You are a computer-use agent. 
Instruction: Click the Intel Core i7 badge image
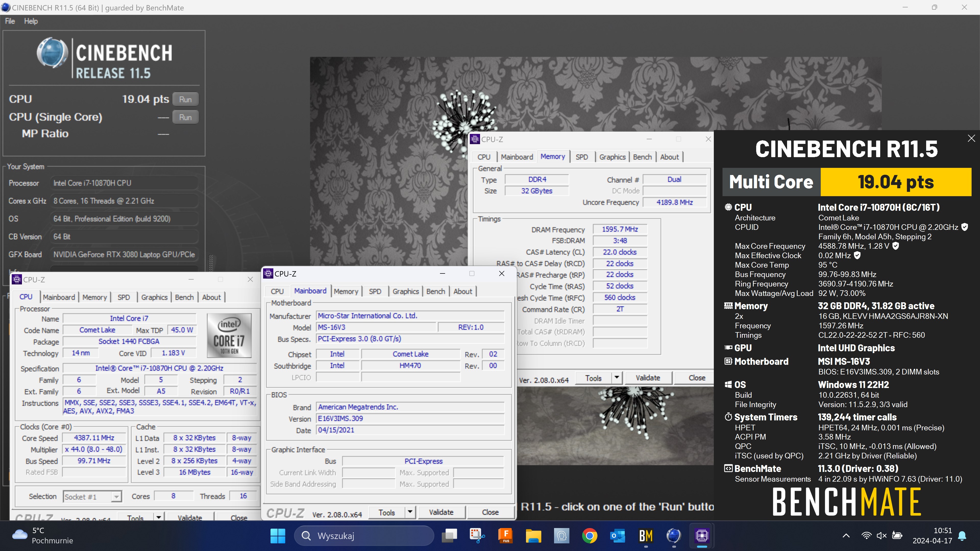click(x=229, y=335)
